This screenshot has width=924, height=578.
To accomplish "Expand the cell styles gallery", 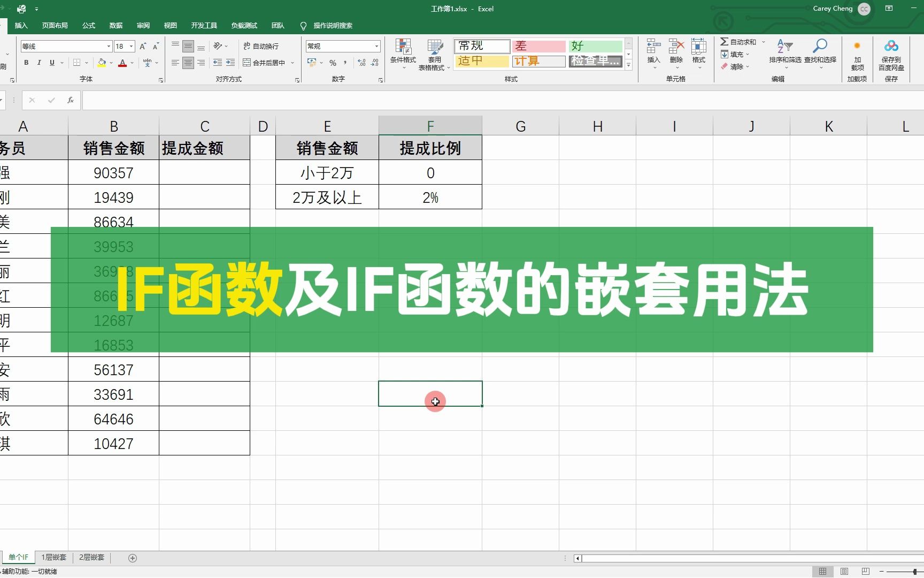I will pyautogui.click(x=629, y=65).
